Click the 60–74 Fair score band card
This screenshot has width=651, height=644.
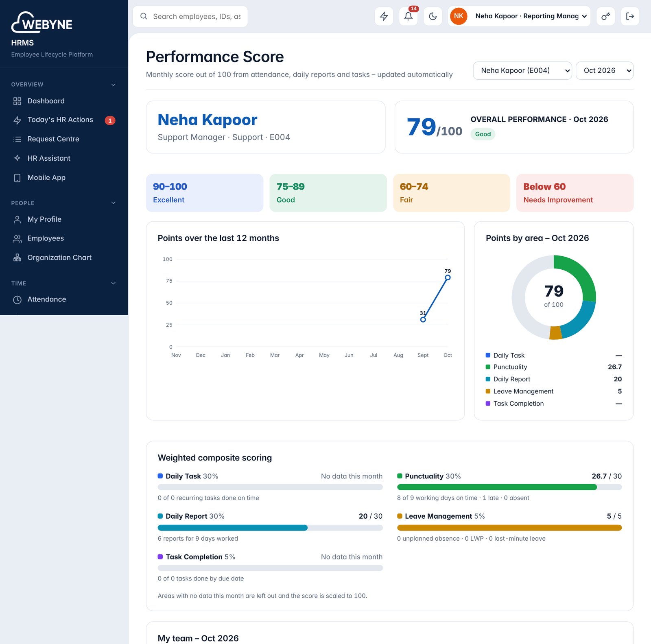coord(452,193)
